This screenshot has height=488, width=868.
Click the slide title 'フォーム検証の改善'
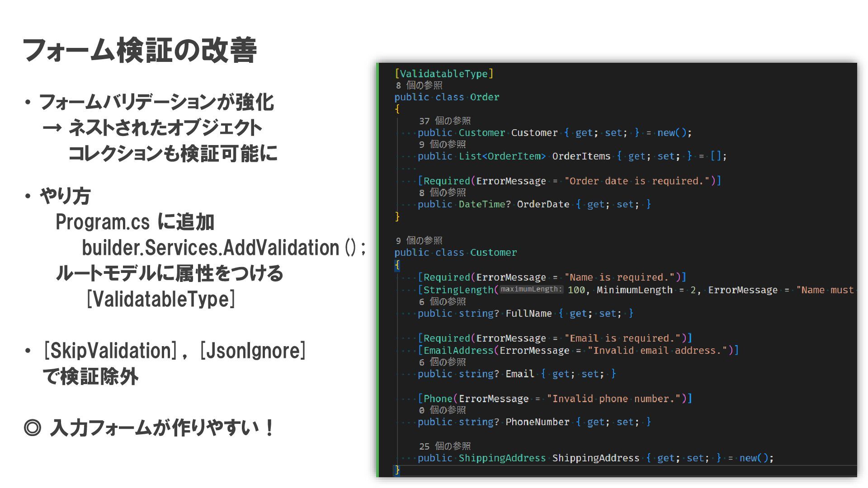coord(139,50)
